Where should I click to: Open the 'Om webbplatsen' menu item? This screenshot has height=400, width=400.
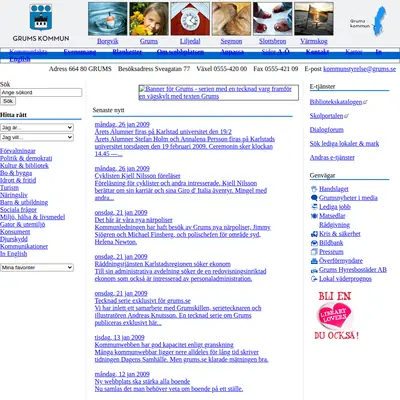[x=180, y=52]
